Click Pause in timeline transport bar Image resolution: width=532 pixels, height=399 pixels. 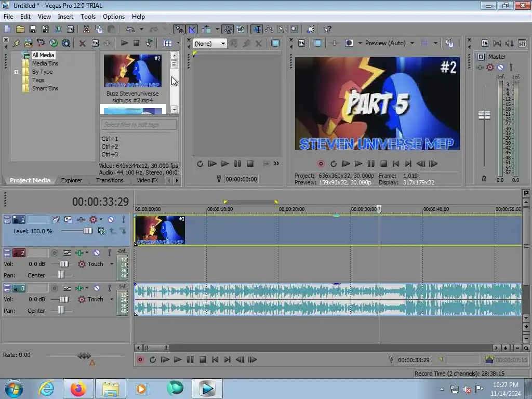click(190, 360)
